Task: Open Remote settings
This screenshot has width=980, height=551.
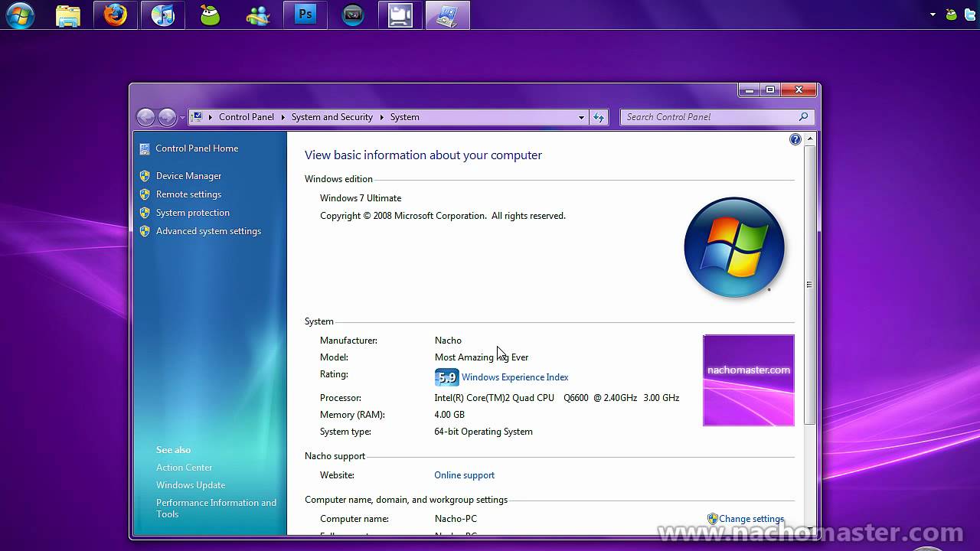Action: [188, 194]
